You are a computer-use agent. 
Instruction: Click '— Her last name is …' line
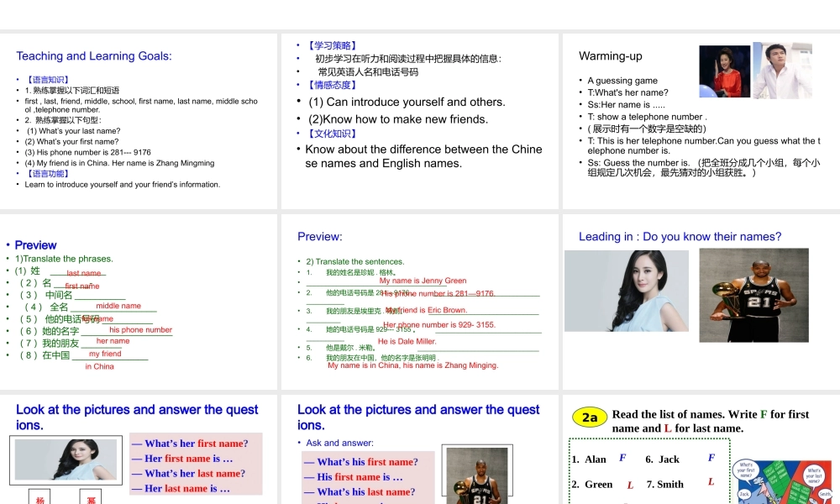pos(181,489)
